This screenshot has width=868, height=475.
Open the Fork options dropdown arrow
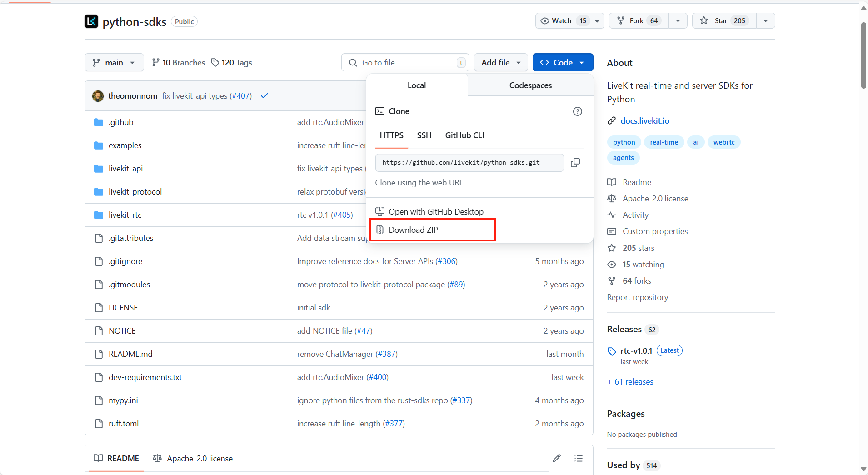678,21
